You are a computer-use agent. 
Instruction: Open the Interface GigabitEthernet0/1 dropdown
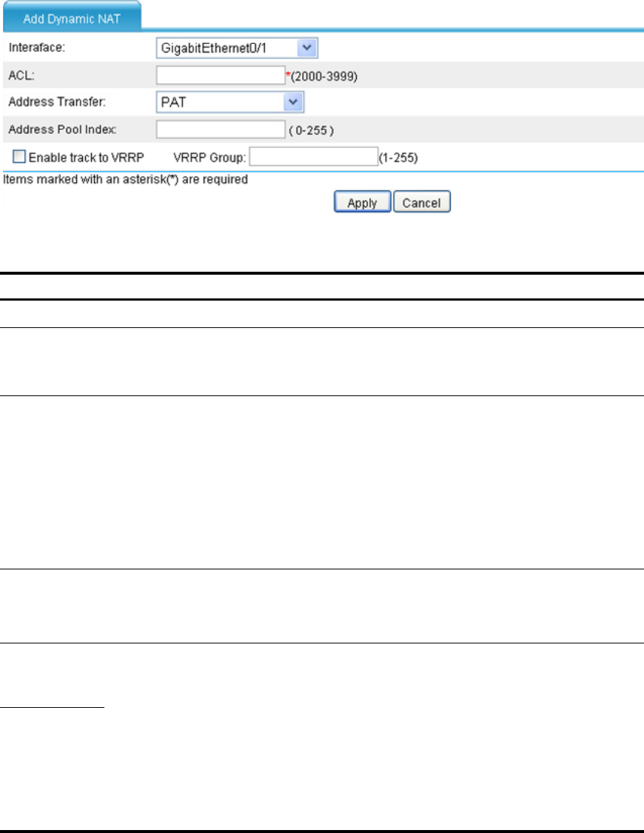[237, 48]
